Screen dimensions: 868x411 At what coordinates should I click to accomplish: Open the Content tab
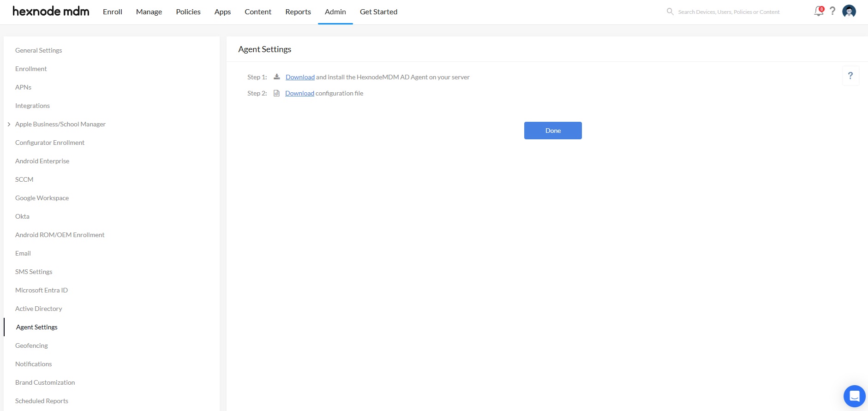258,12
